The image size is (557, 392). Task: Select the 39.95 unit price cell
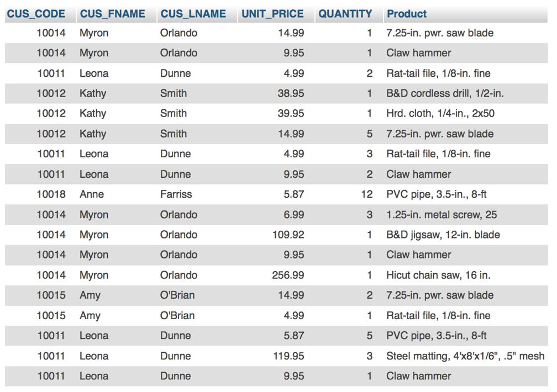(x=291, y=113)
